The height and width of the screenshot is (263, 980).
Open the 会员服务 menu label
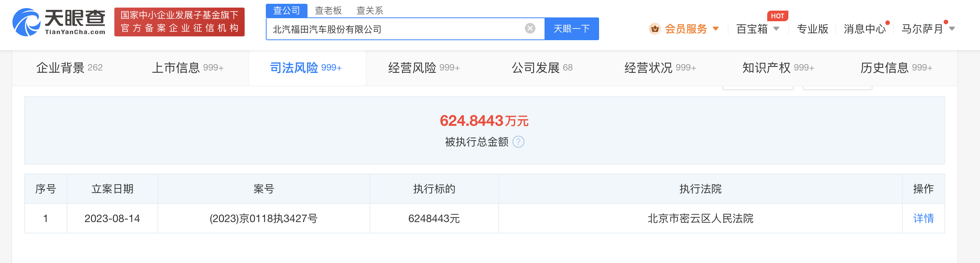[x=685, y=28]
